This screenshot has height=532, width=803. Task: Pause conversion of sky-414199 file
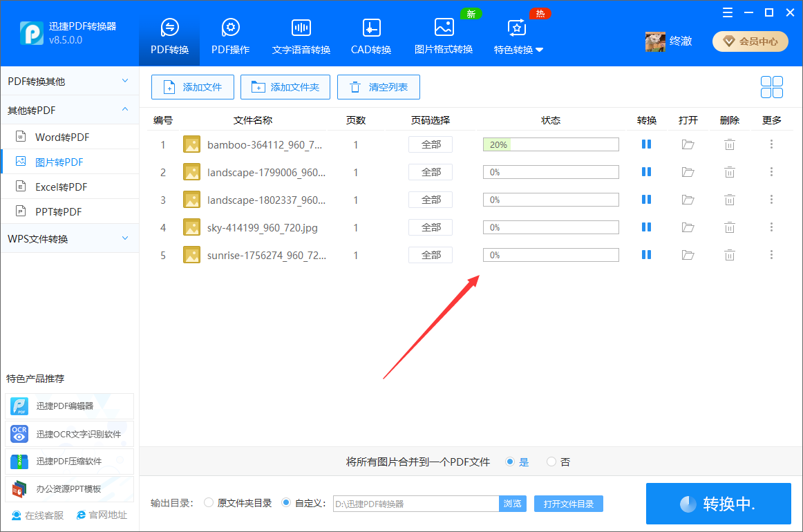point(646,227)
